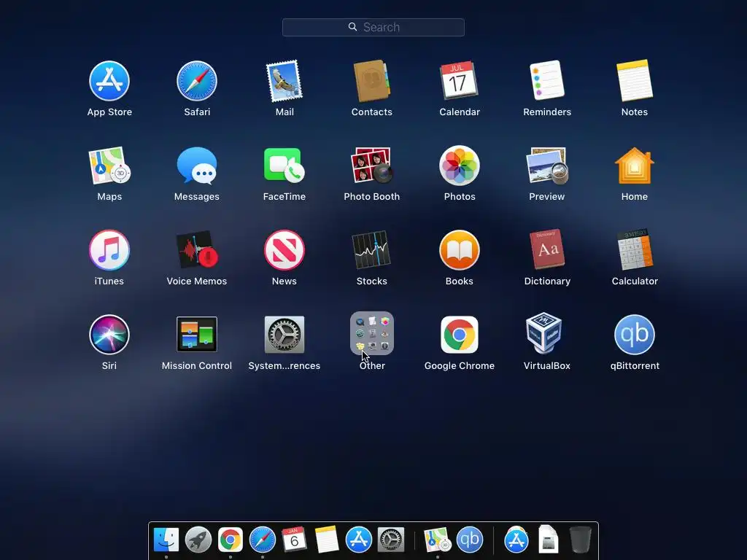Open the App Store icon left of System Preferences in Dock

pos(359,540)
